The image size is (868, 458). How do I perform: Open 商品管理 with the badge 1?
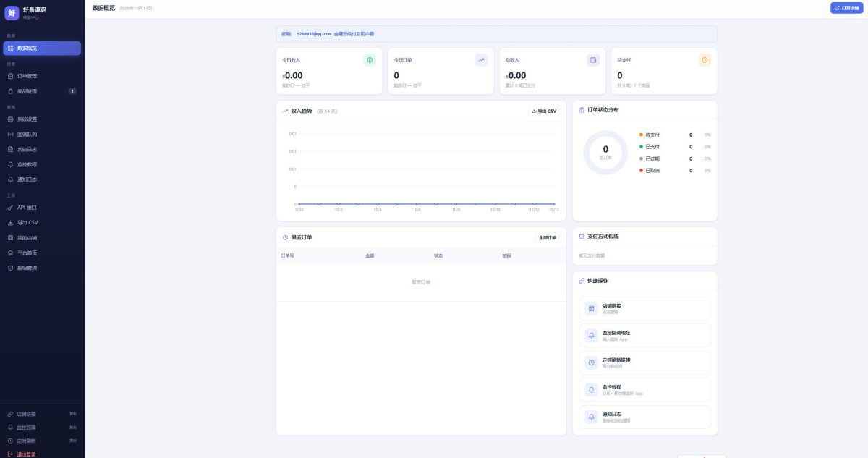(42, 91)
